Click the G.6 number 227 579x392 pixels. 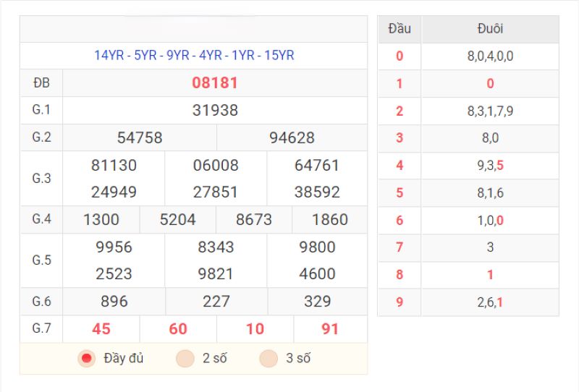tap(216, 301)
